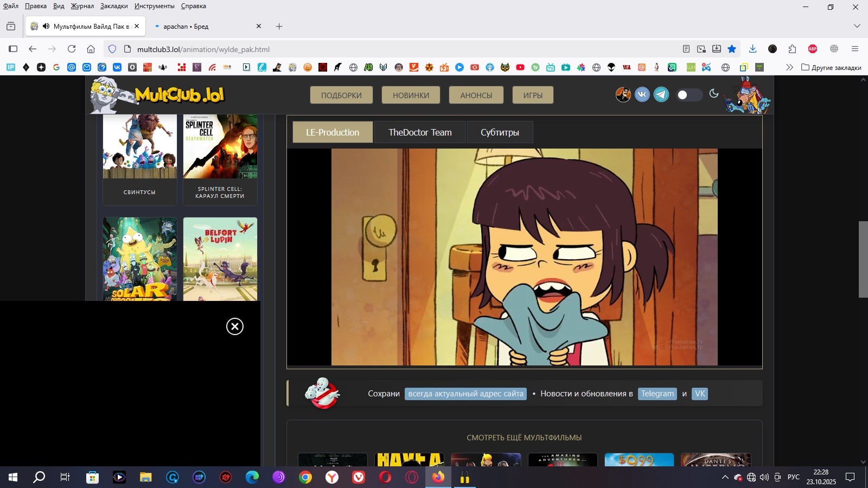Open the VK social icon in site header
Image resolution: width=868 pixels, height=488 pixels.
642,94
